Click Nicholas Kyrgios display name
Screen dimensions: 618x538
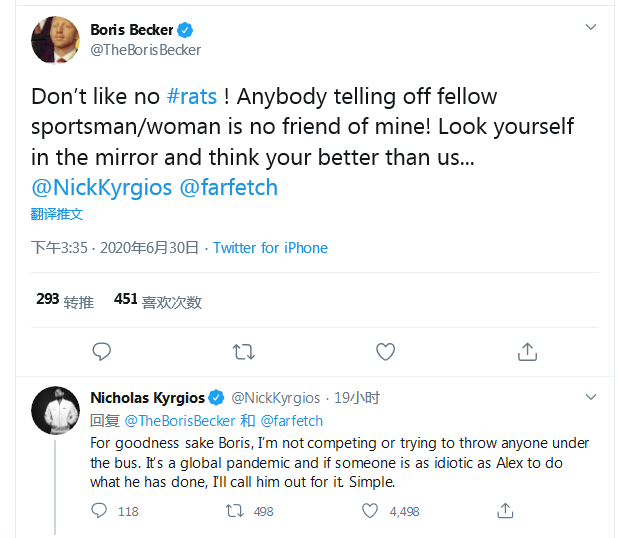pos(147,397)
